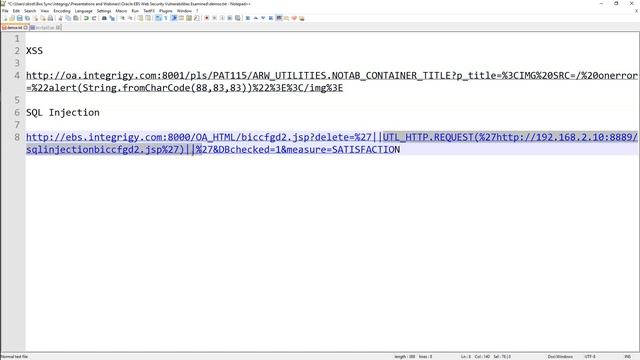This screenshot has height=360, width=640.
Task: Click the Save recorded macro icon
Action: tap(238, 18)
